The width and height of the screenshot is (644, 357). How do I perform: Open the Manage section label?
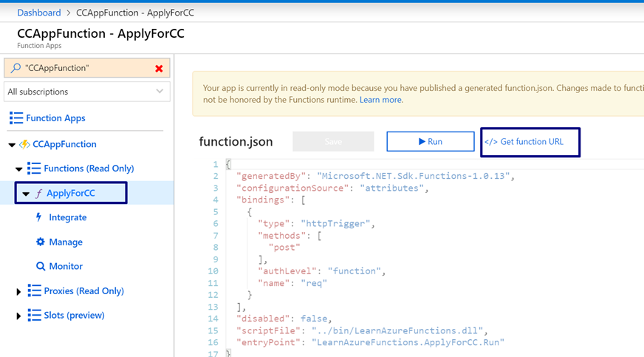tap(66, 242)
